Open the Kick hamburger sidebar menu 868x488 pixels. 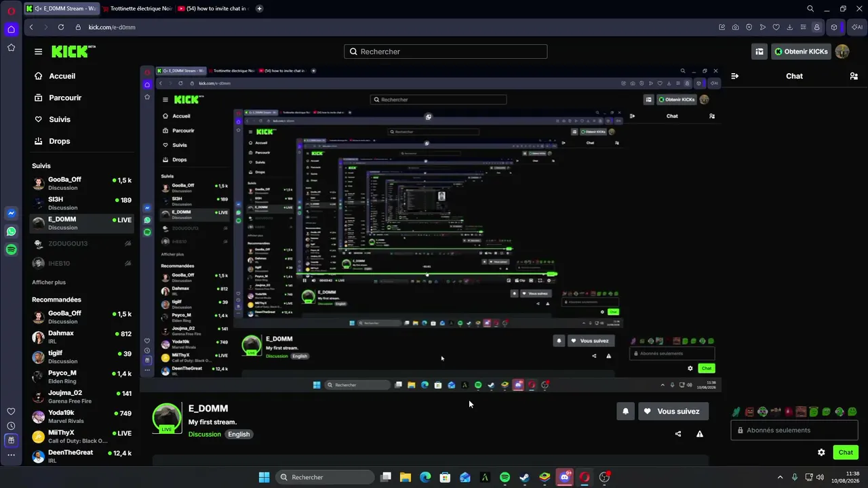(39, 52)
